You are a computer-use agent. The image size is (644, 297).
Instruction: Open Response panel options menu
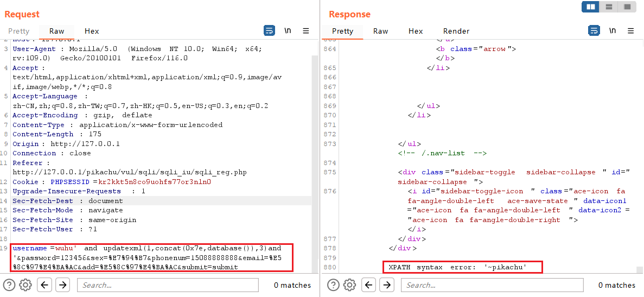click(x=630, y=31)
